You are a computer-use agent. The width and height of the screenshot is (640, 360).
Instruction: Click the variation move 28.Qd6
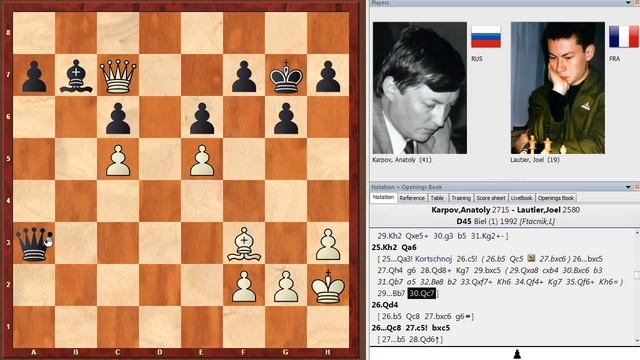pos(424,339)
